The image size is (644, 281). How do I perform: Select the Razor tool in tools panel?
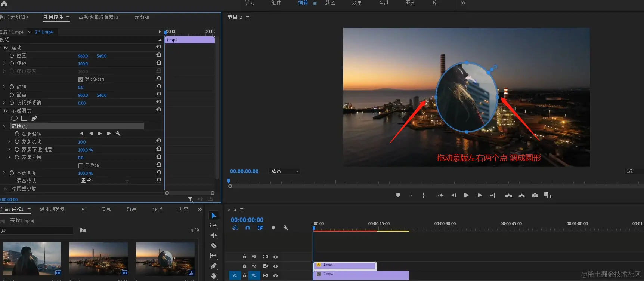(214, 246)
